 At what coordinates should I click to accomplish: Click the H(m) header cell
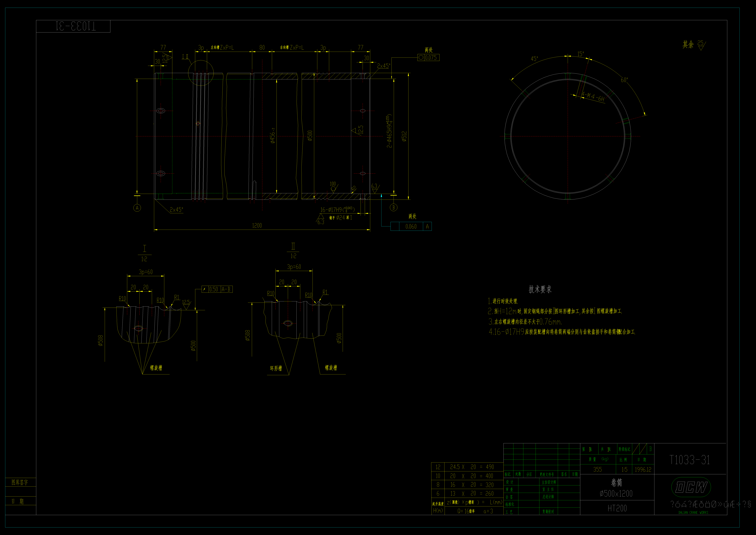tap(438, 511)
